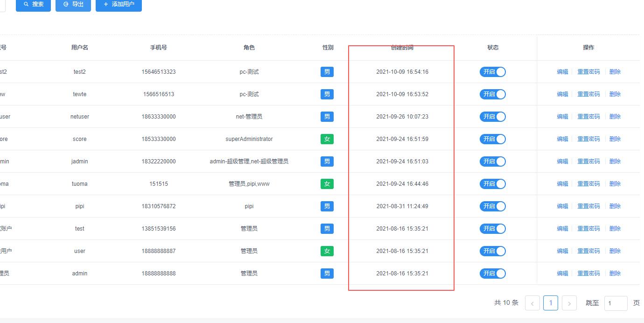
Task: Click 编辑 for user score
Action: (x=562, y=139)
